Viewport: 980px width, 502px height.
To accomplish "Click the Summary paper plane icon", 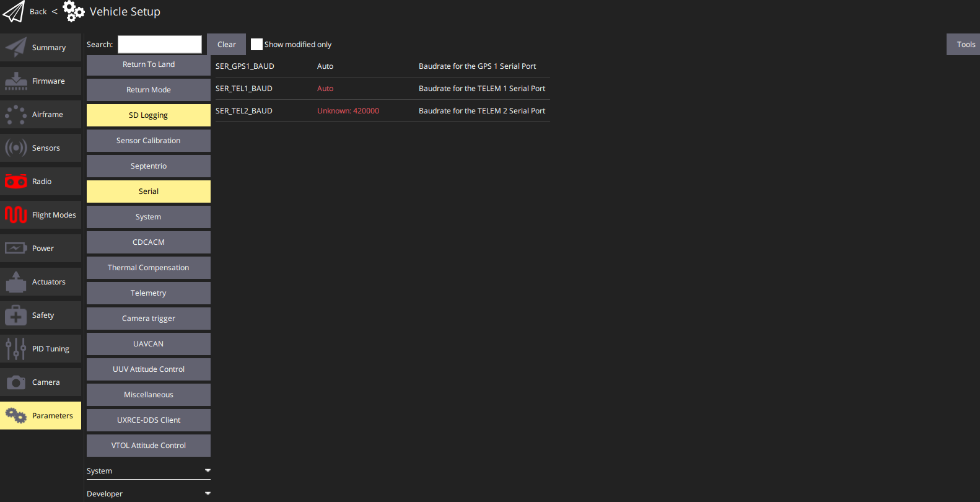I will point(15,48).
